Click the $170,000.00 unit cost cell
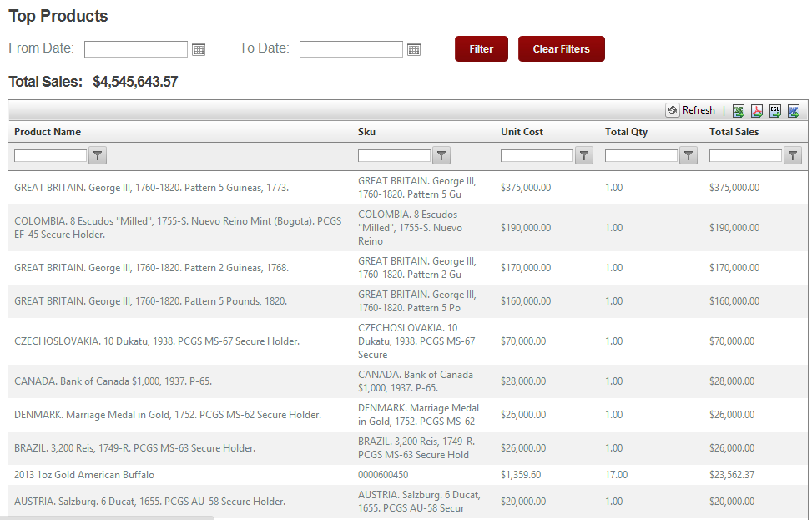 526,268
